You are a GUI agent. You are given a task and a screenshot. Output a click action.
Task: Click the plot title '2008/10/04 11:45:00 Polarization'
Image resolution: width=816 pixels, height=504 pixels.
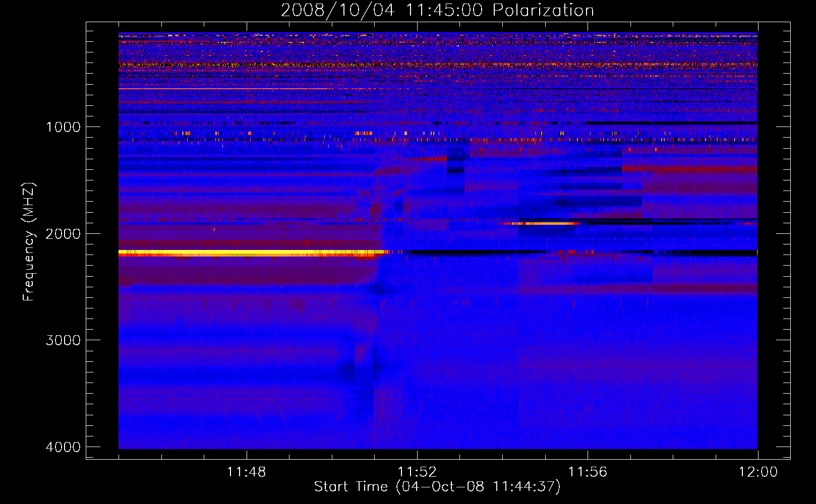tap(437, 10)
